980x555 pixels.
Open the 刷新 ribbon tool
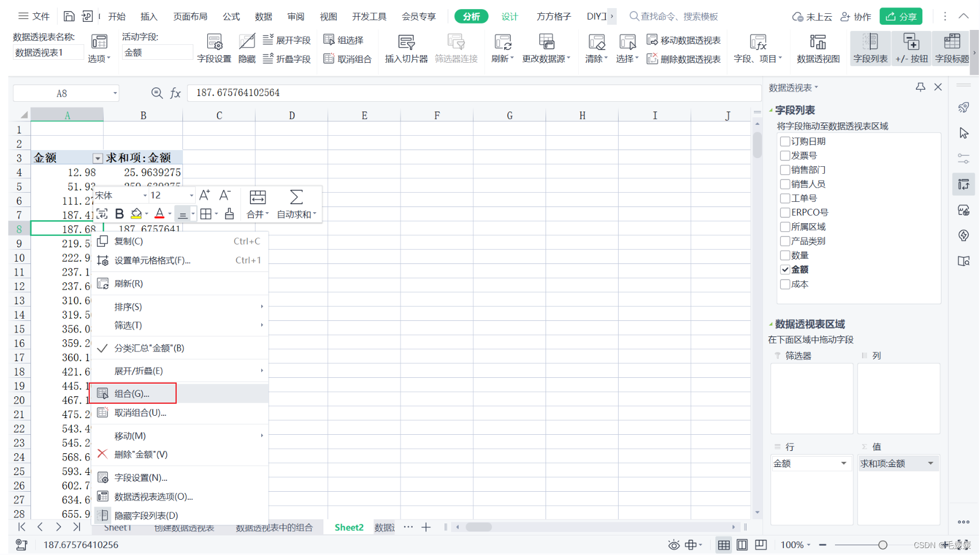click(x=502, y=48)
